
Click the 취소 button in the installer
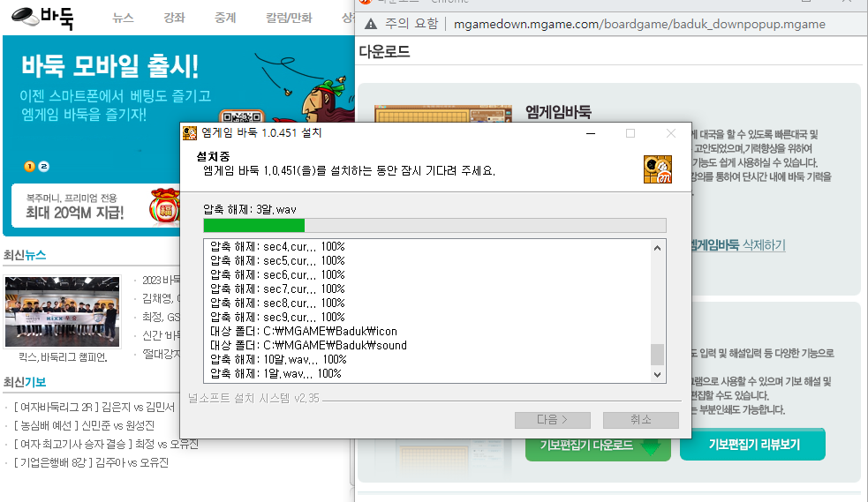pyautogui.click(x=640, y=420)
